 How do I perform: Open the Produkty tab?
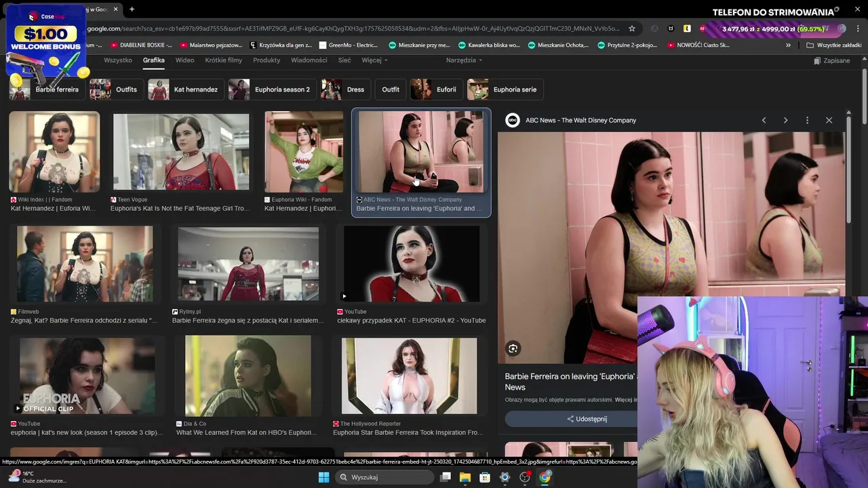(x=267, y=60)
